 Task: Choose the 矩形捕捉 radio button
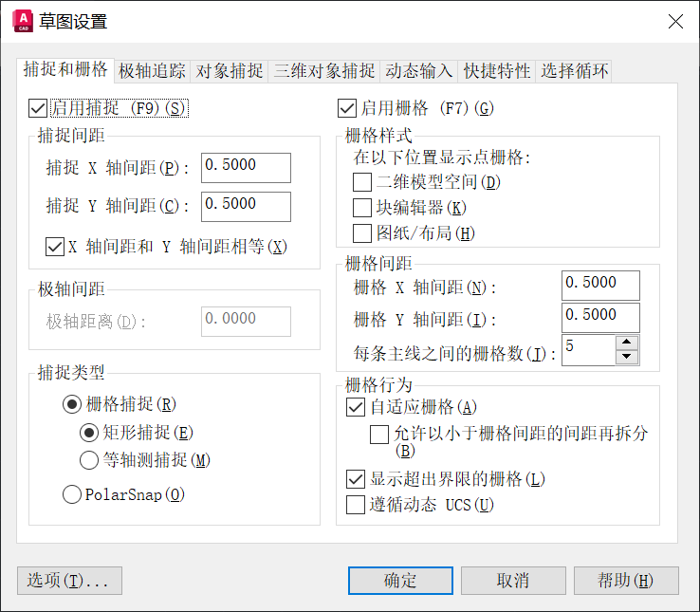tap(89, 433)
